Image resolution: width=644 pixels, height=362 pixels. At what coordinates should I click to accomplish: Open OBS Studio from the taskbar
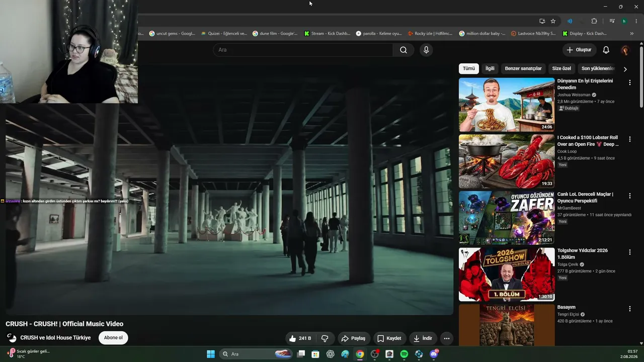(374, 354)
